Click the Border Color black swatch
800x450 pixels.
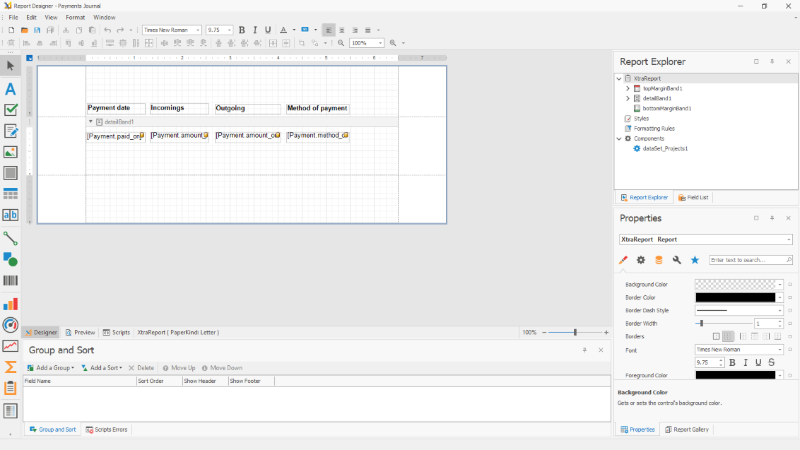tap(735, 297)
